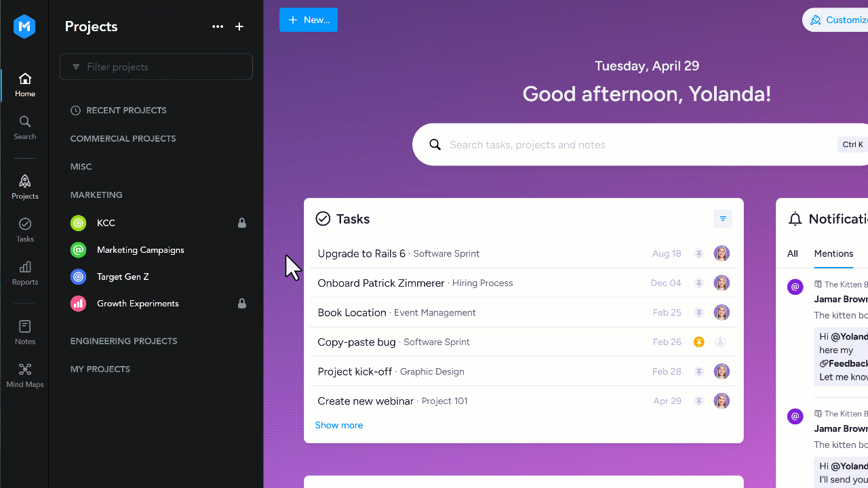Toggle pin on Project kick-off task
The image size is (868, 488).
pos(698,371)
